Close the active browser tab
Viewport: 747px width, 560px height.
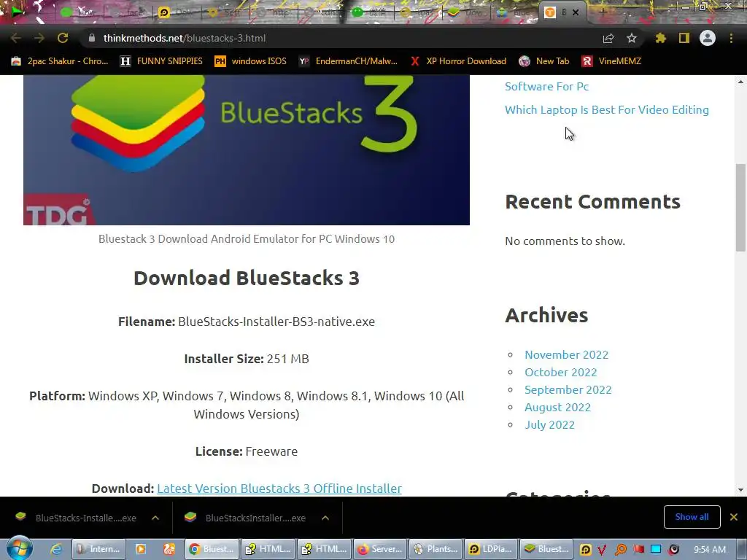coord(576,12)
